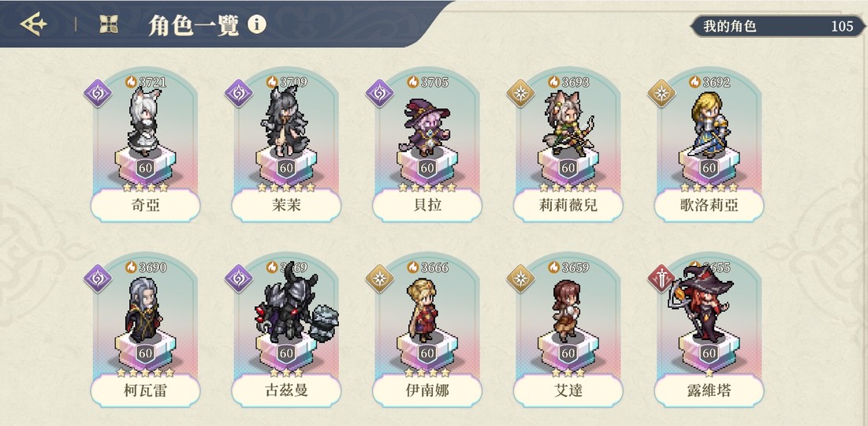Click the purple attribute badge on 奇亞

[98, 93]
